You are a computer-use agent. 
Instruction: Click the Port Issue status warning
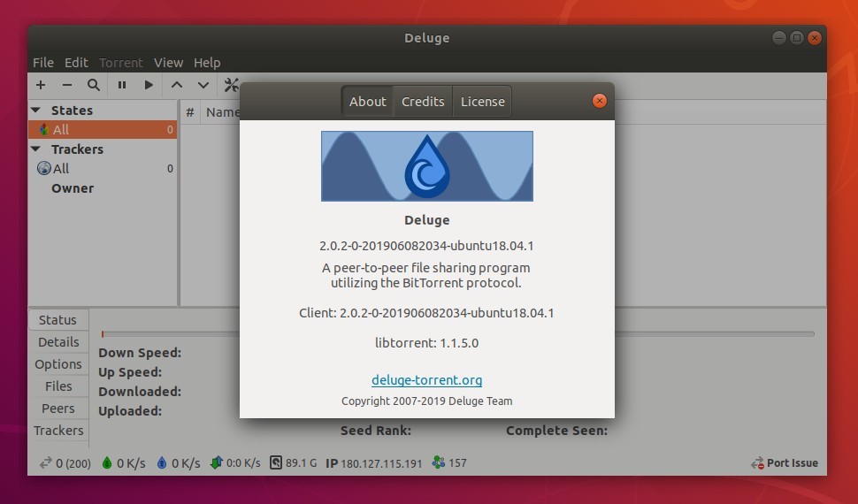784,463
